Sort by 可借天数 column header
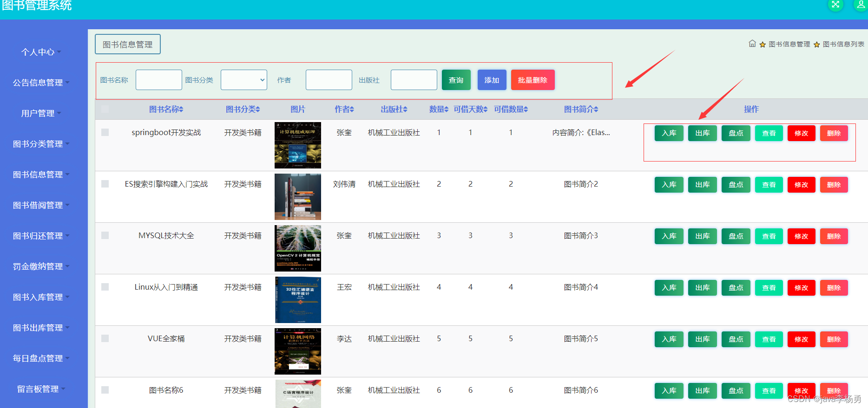The width and height of the screenshot is (868, 408). pyautogui.click(x=470, y=110)
